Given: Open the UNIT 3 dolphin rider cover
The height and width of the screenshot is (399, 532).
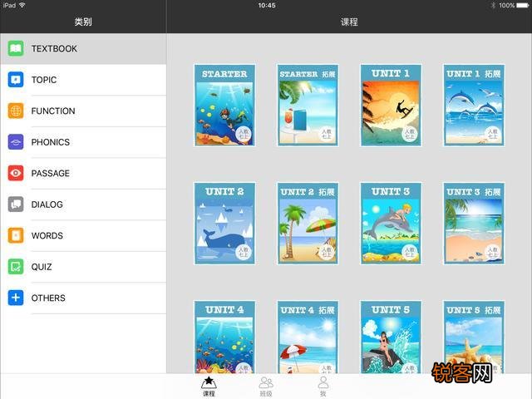Looking at the screenshot, I should coord(391,224).
